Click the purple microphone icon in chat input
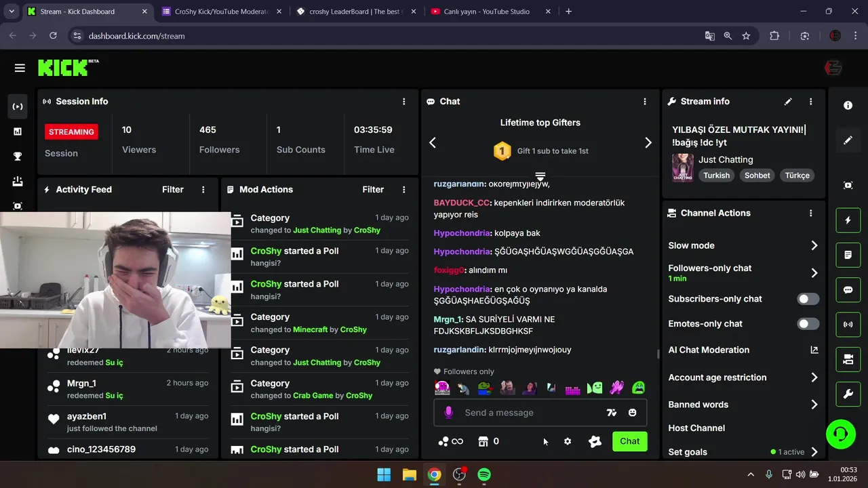 448,413
